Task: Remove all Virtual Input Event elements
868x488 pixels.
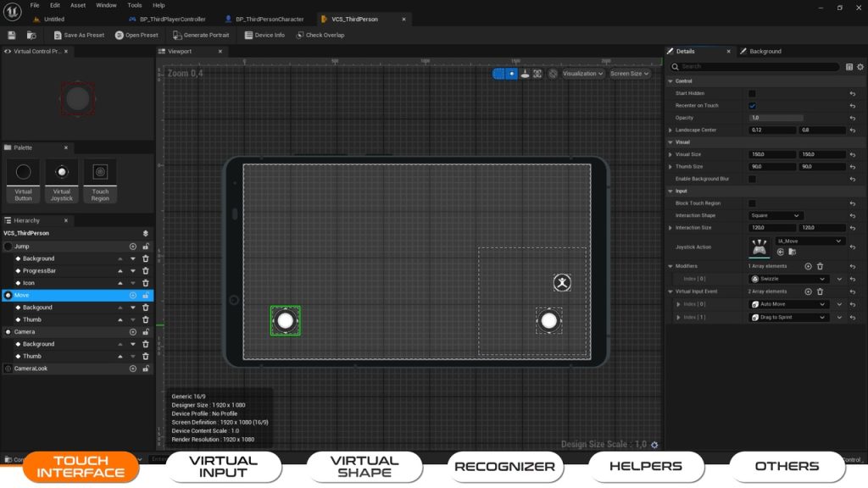Action: coord(820,291)
